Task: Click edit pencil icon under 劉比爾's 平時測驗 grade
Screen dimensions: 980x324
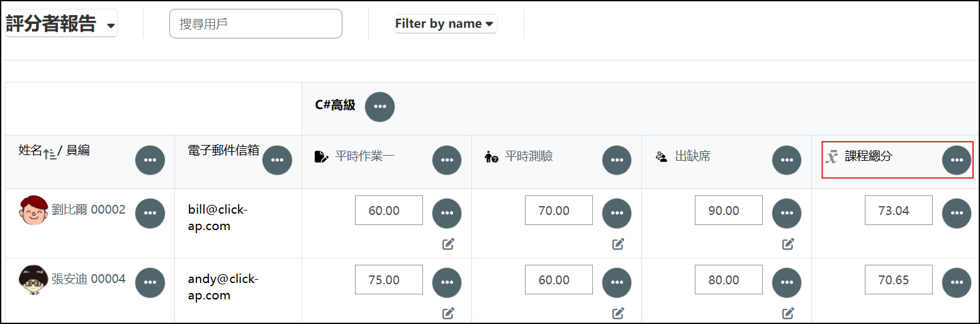Action: 618,244
